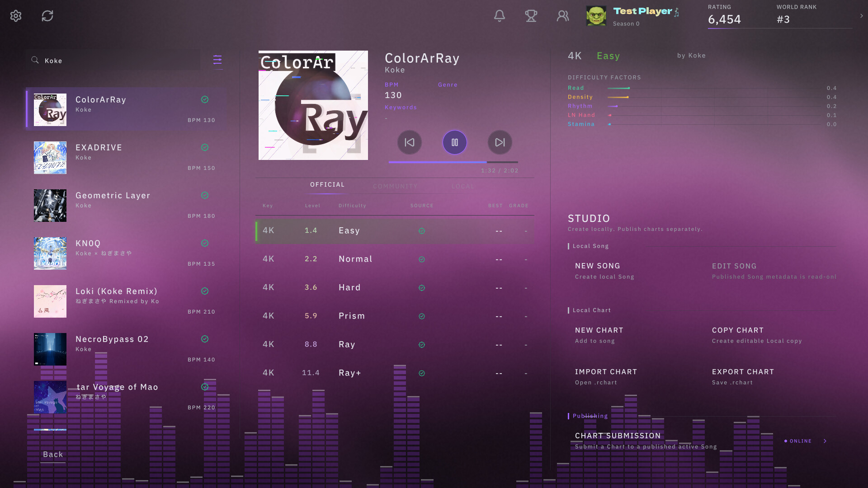Click the source checkmark for Ray+ chart
This screenshot has height=488, width=868.
(422, 373)
